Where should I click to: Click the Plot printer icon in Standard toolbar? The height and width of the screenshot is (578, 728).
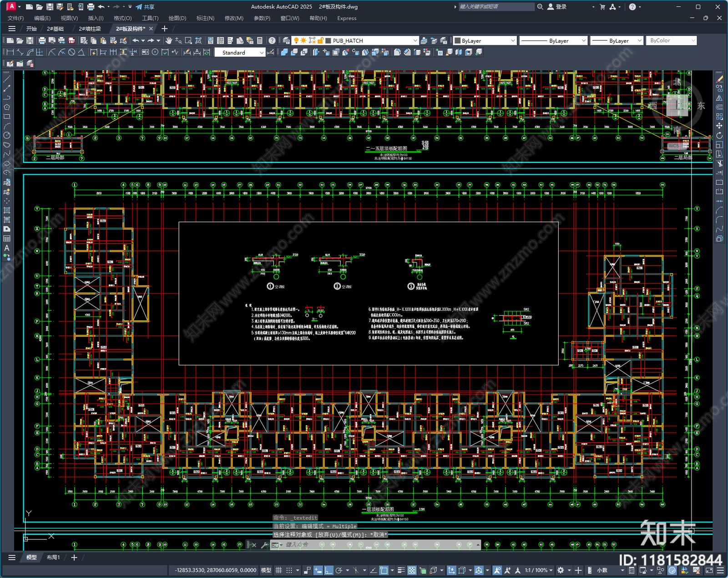[x=42, y=41]
